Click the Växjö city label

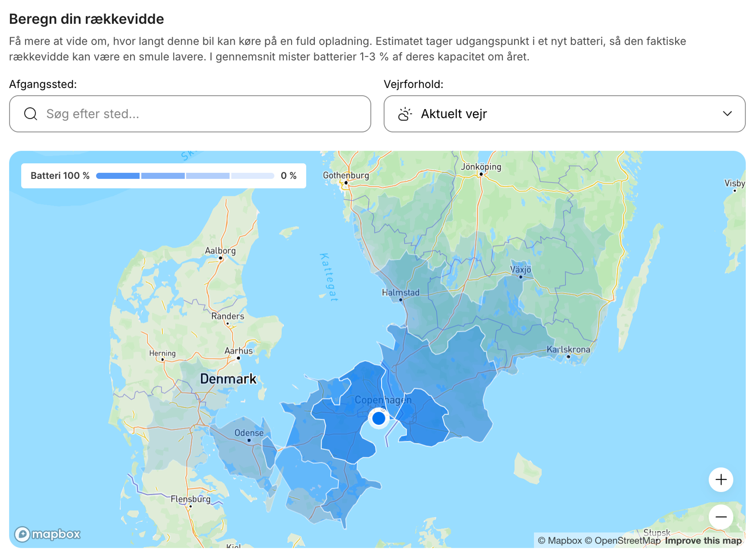pos(521,270)
